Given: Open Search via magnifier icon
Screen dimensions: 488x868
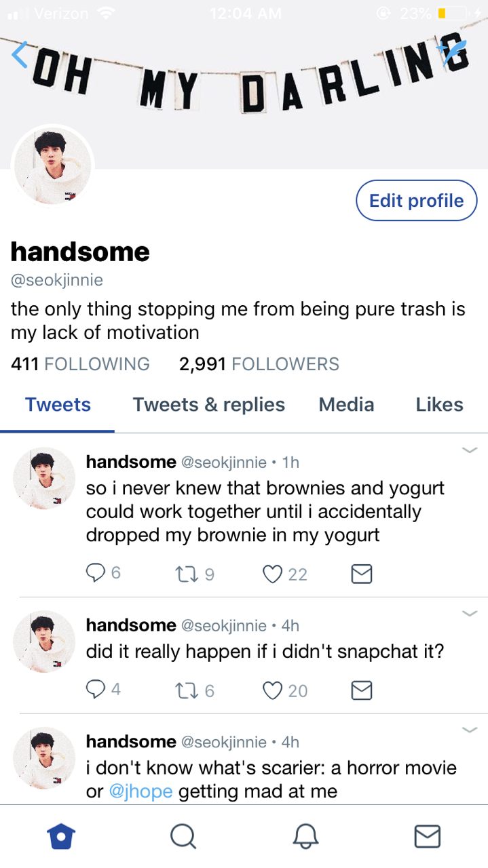Looking at the screenshot, I should point(183,836).
